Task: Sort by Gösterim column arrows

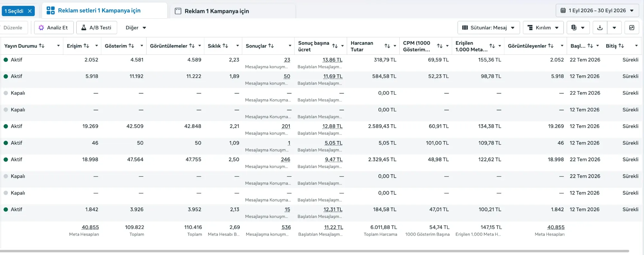Action: (x=131, y=46)
